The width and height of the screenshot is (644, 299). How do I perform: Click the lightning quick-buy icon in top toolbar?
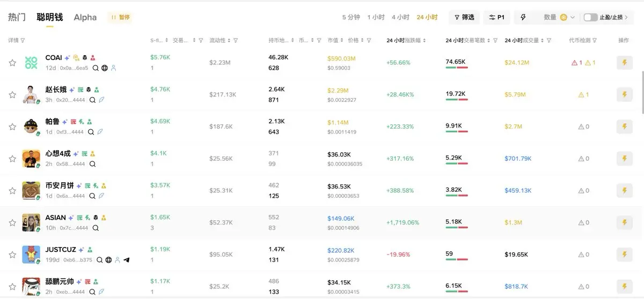click(x=523, y=17)
